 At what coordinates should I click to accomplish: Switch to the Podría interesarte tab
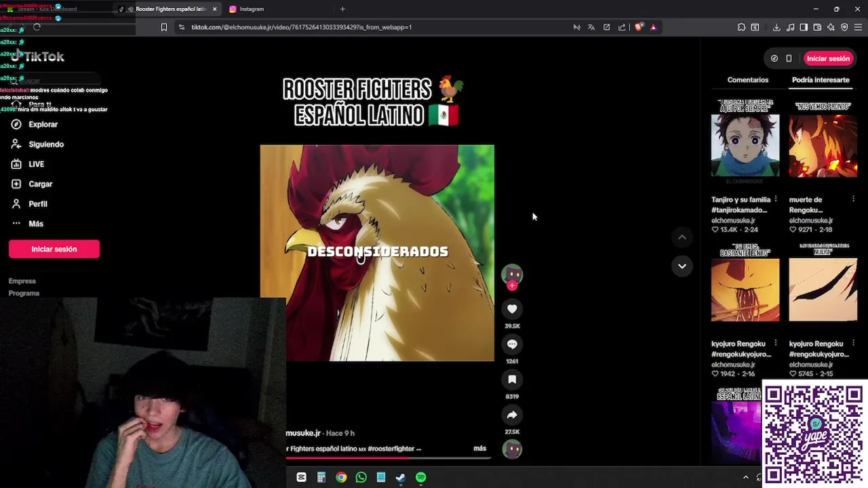(x=821, y=80)
